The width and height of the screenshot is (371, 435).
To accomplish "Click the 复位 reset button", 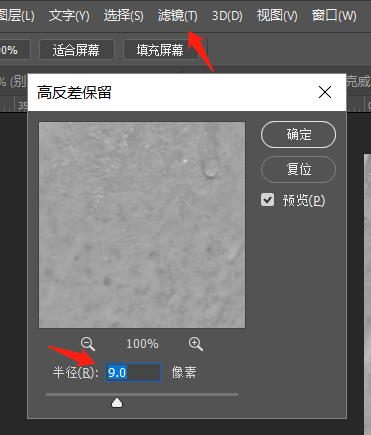I will pyautogui.click(x=298, y=169).
